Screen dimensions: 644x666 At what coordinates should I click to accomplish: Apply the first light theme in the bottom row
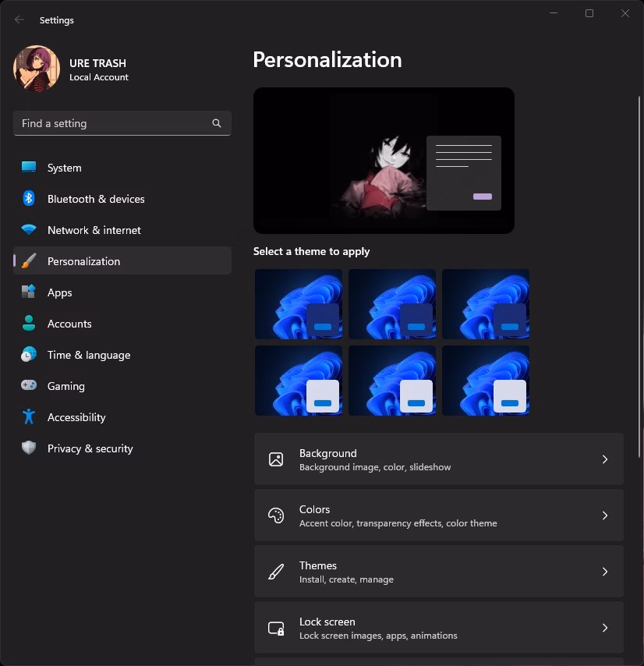[299, 381]
